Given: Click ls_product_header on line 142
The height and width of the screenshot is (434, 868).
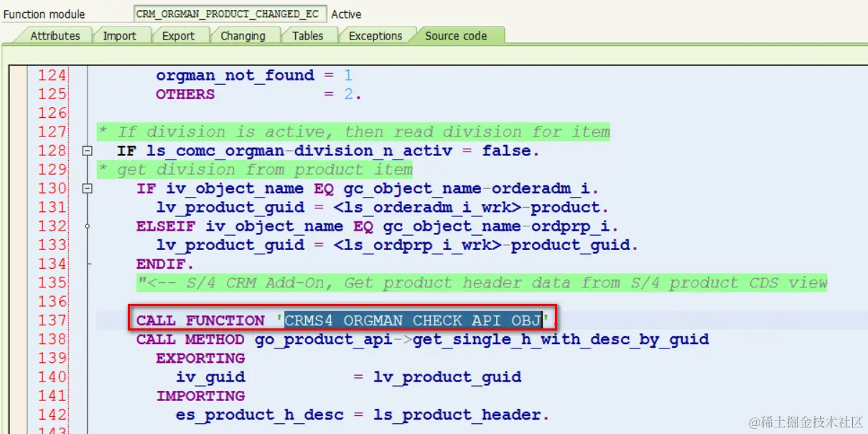Looking at the screenshot, I should point(457,415).
